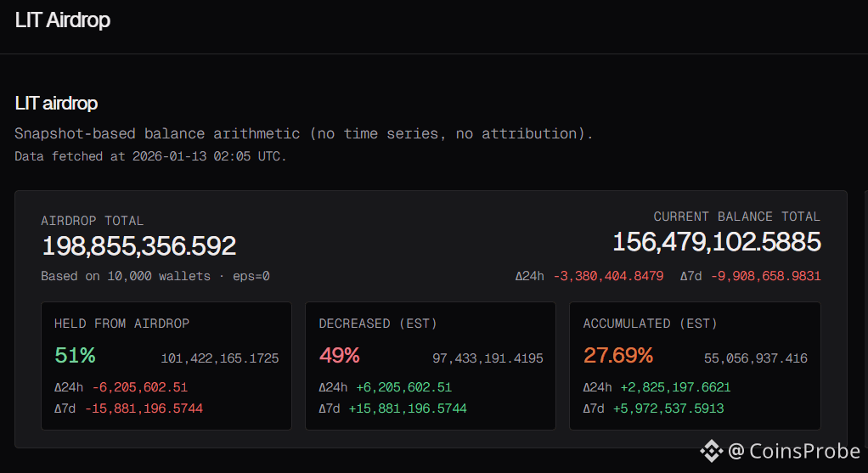868x473 pixels.
Task: Click the current balance Δ7d value -9,908,658.9831
Action: [x=765, y=276]
